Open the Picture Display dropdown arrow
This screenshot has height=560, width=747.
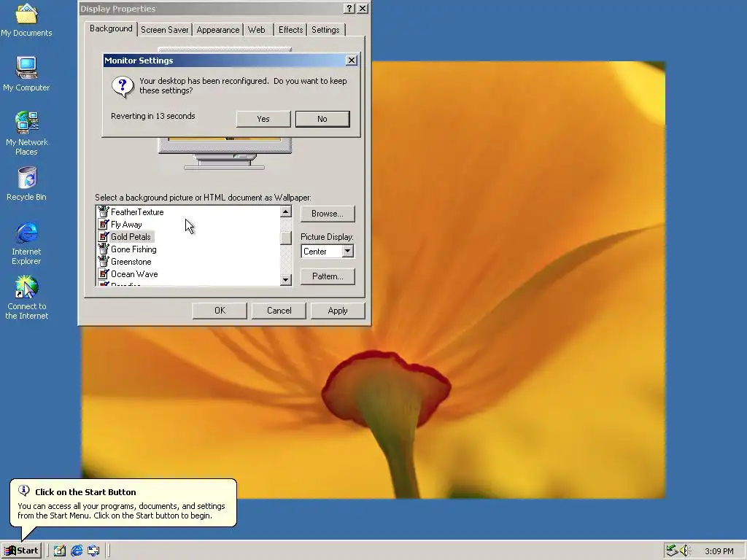click(348, 251)
